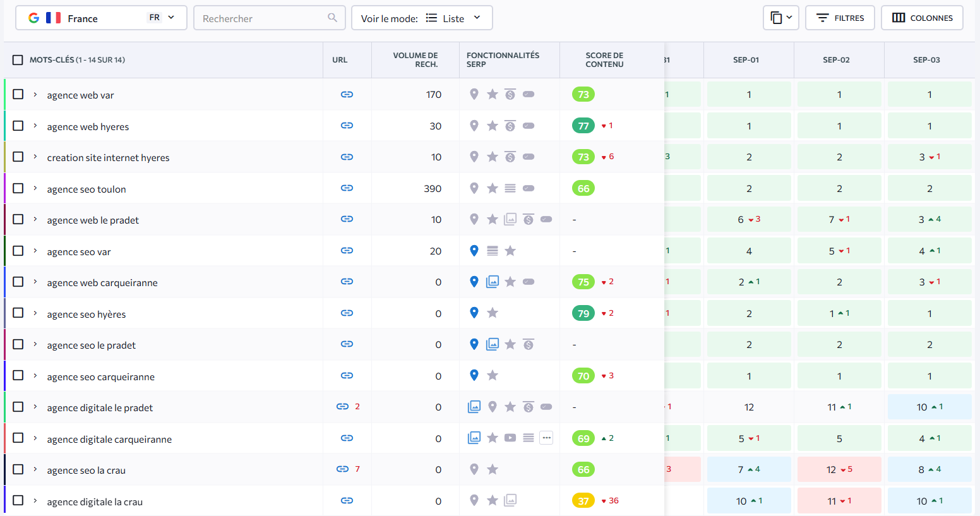Viewport: 980px width, 516px height.
Task: Check the agence web le pradet checkbox
Action: [18, 219]
